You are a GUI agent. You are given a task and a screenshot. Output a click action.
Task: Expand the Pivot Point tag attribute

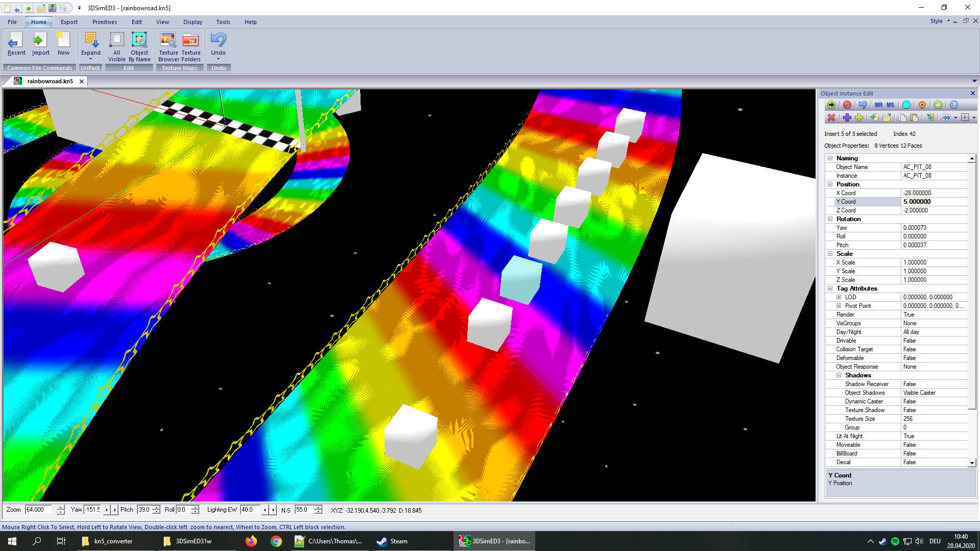tap(839, 306)
